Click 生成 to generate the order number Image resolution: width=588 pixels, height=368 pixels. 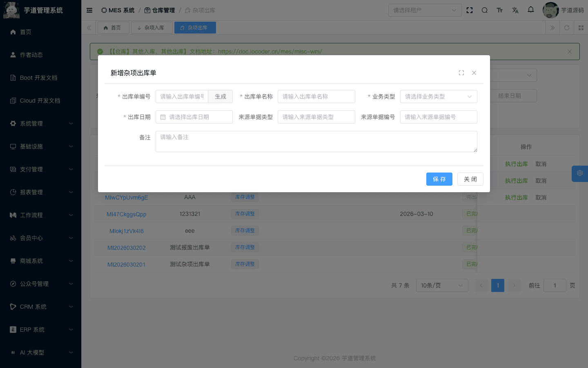click(x=220, y=96)
